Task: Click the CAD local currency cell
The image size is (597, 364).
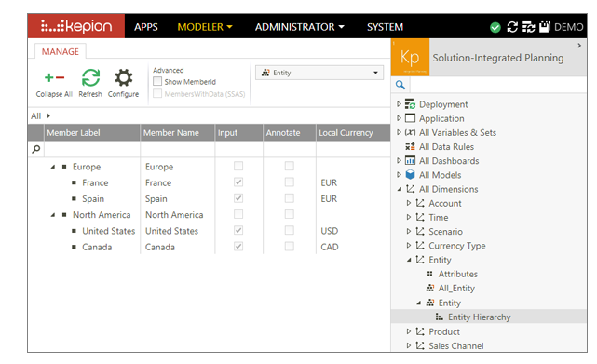Action: click(330, 247)
